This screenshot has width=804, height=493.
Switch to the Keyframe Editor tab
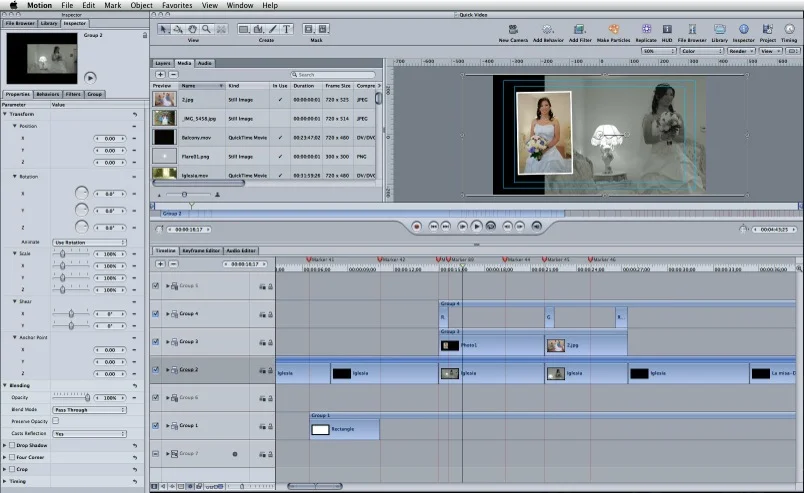pos(201,250)
